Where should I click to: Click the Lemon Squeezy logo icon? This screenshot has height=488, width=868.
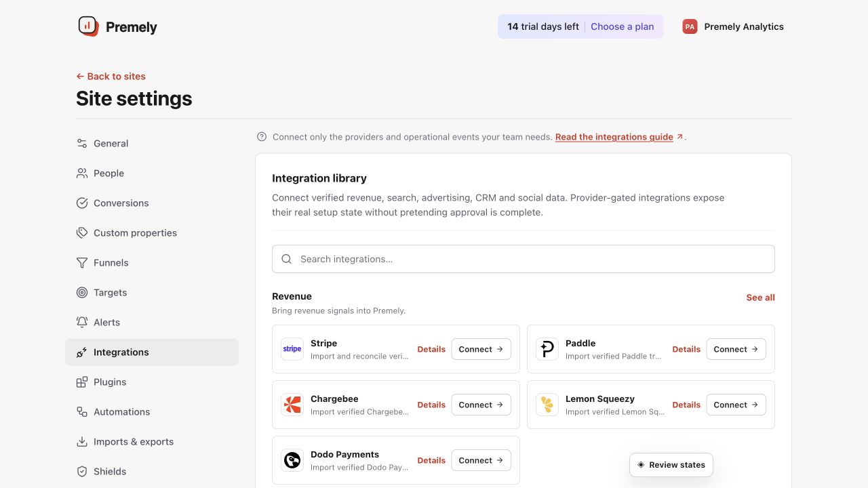point(547,405)
